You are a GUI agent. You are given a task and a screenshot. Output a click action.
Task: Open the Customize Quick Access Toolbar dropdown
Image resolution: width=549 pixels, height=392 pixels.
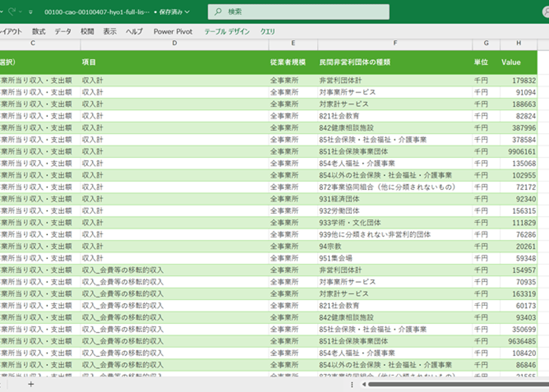coord(31,12)
